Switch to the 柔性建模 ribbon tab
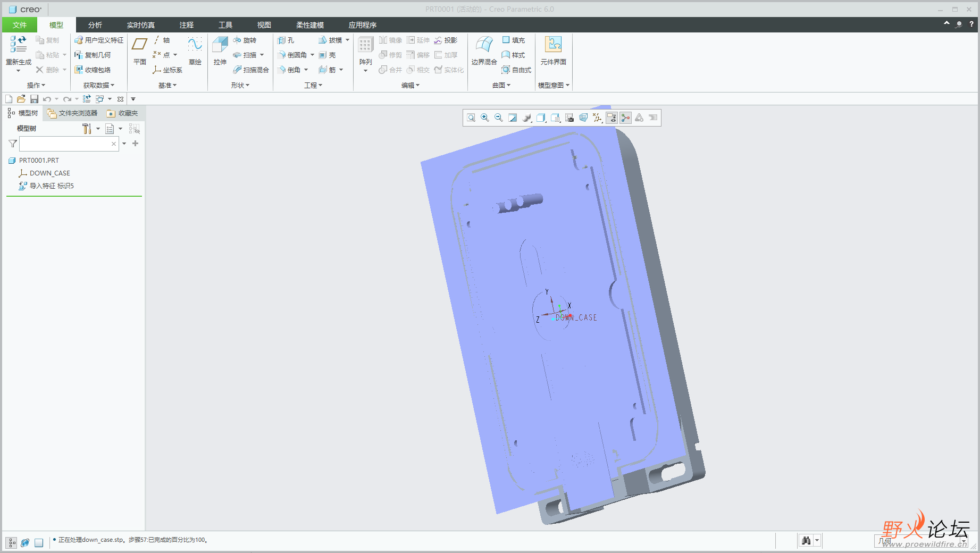The height and width of the screenshot is (553, 980). pos(310,25)
